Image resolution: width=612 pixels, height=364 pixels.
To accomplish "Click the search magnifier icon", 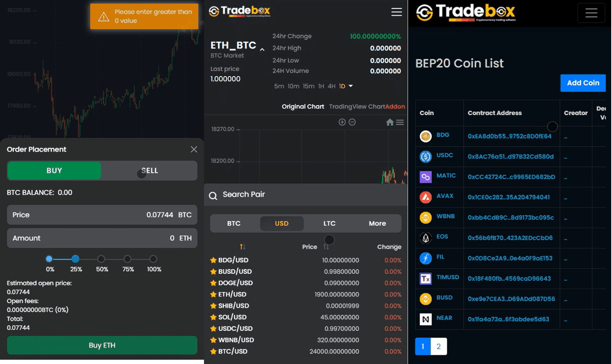I will coord(213,196).
